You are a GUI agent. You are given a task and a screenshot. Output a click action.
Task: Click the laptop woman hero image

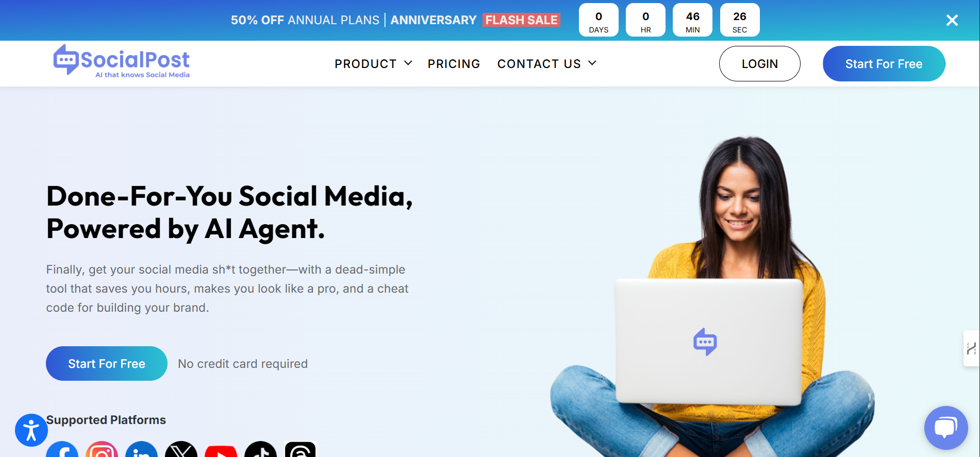712,297
